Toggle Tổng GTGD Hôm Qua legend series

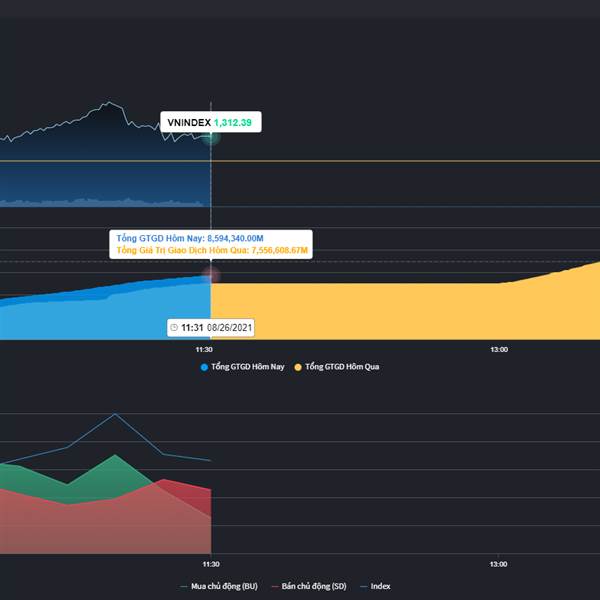click(337, 367)
